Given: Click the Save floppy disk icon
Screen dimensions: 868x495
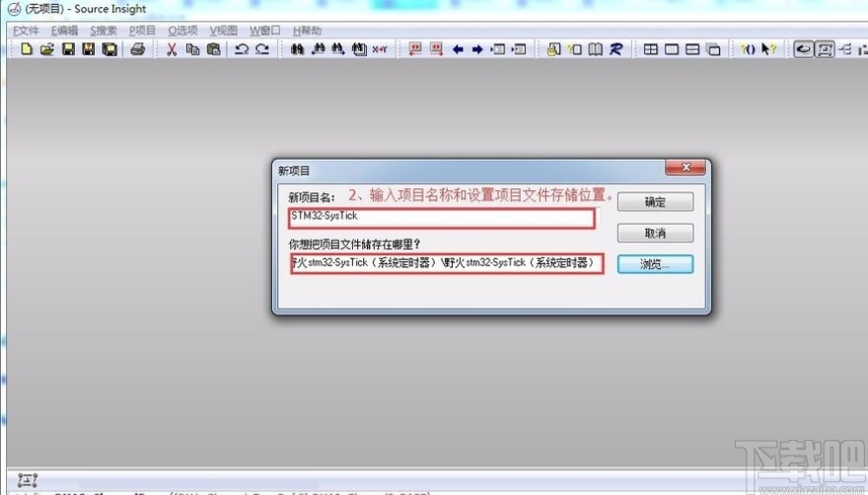Looking at the screenshot, I should click(68, 49).
